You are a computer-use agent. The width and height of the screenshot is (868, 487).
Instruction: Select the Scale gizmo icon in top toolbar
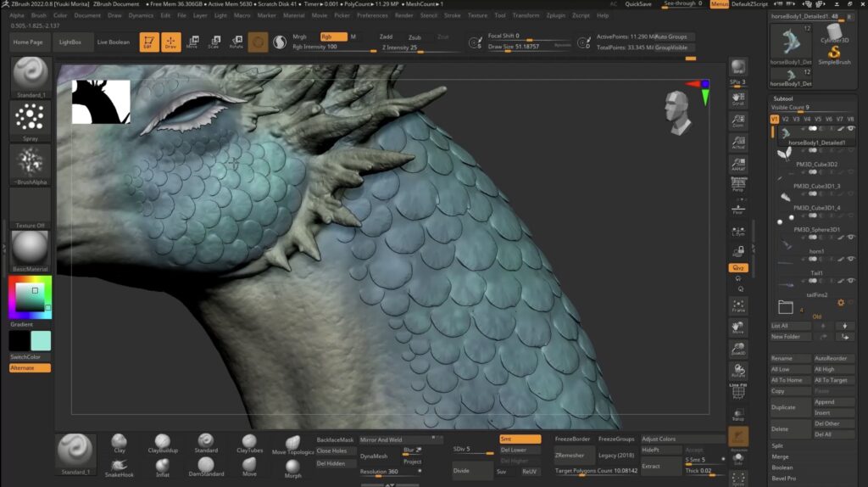214,42
